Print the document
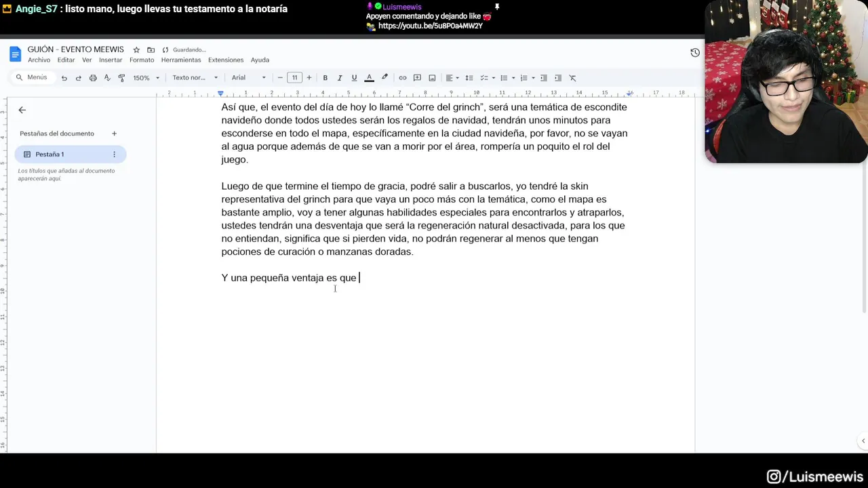This screenshot has width=868, height=488. pyautogui.click(x=93, y=78)
